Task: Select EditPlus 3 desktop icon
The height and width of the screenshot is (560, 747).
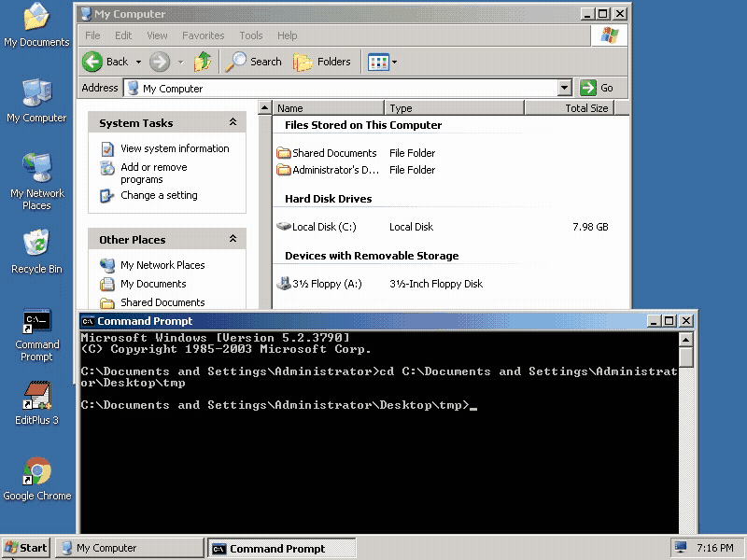Action: [36, 397]
